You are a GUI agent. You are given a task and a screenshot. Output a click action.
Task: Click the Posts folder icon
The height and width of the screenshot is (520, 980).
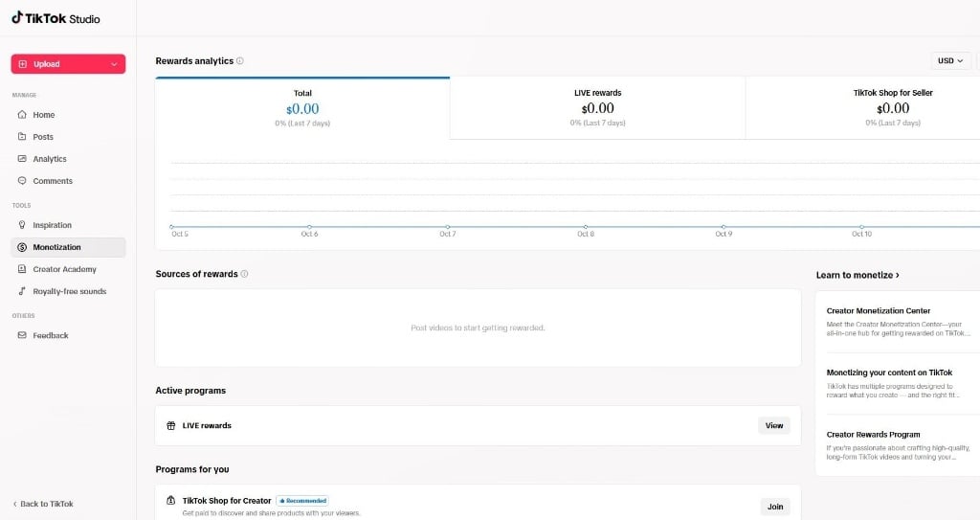coord(22,136)
